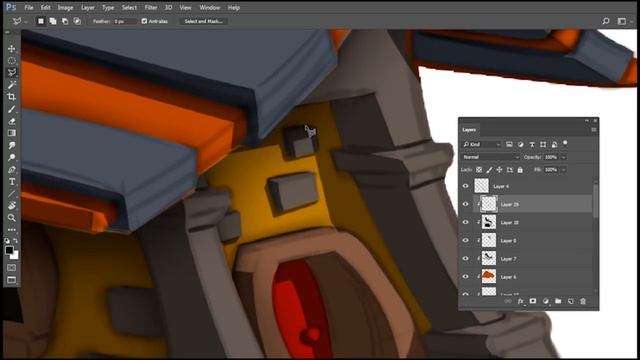Viewport: 640px width, 360px height.
Task: Select the Pen tool
Action: tap(11, 170)
